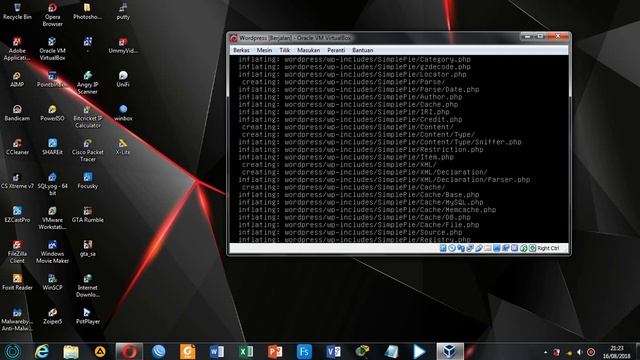This screenshot has width=640, height=360.
Task: Select the PotPlayer desktop shortcut
Action: click(x=87, y=316)
